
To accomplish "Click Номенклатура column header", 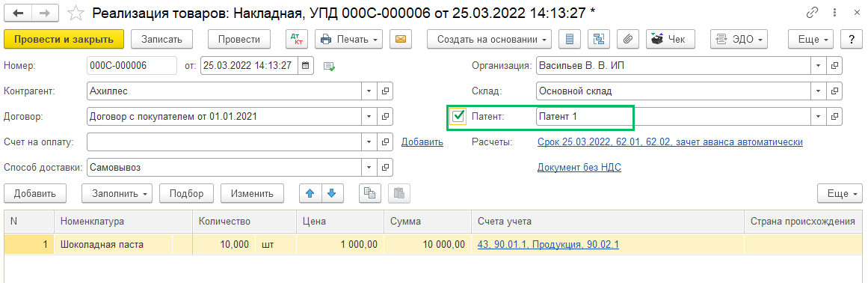I will click(123, 222).
